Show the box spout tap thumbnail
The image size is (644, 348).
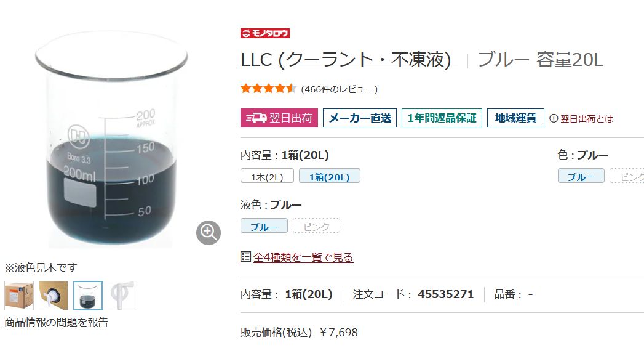54,296
